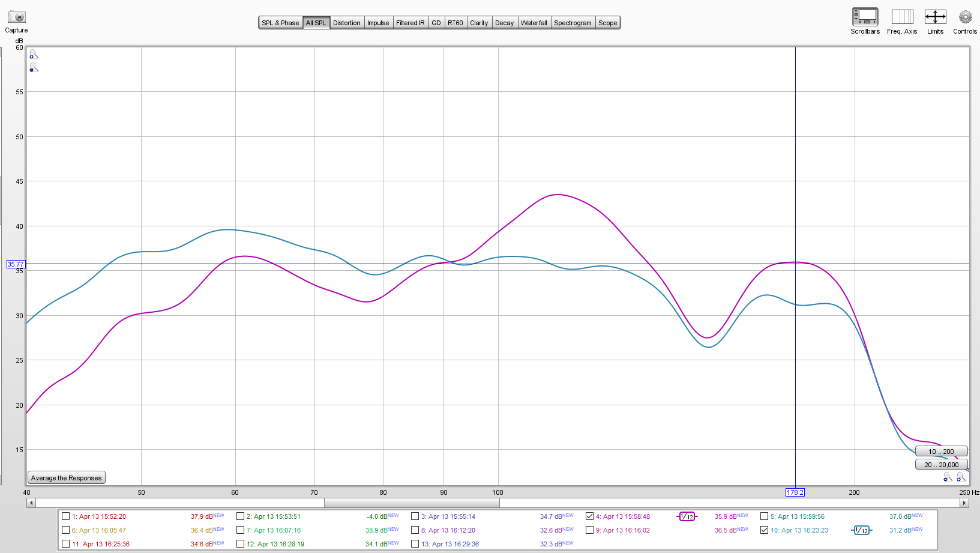
Task: Click the vertical zoom-in magnifier at the top left of the graph
Action: (x=34, y=55)
